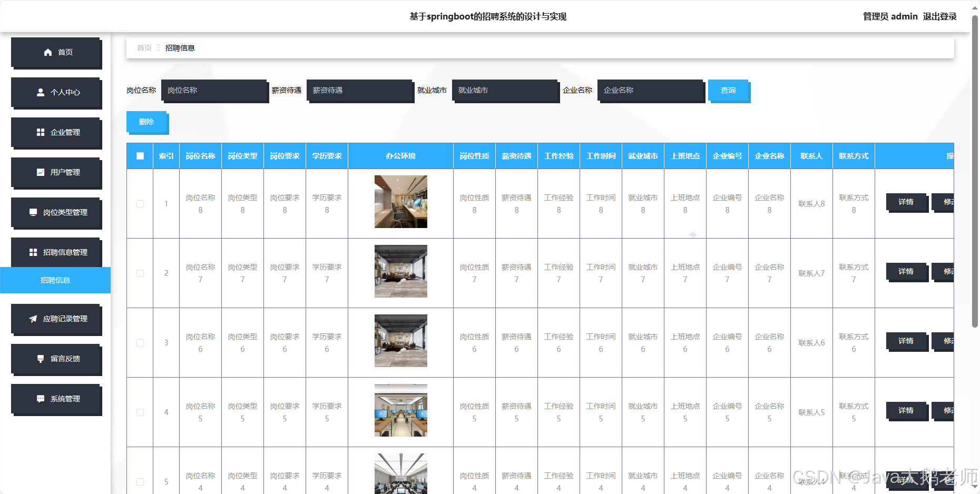Click cell 联系人8

tap(812, 204)
